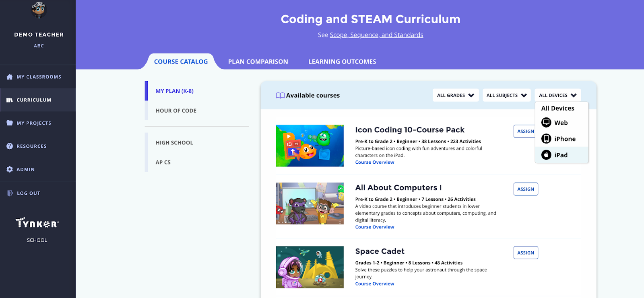Click the Space Cadet grades and lessons line
The width and height of the screenshot is (644, 298).
[x=409, y=263]
